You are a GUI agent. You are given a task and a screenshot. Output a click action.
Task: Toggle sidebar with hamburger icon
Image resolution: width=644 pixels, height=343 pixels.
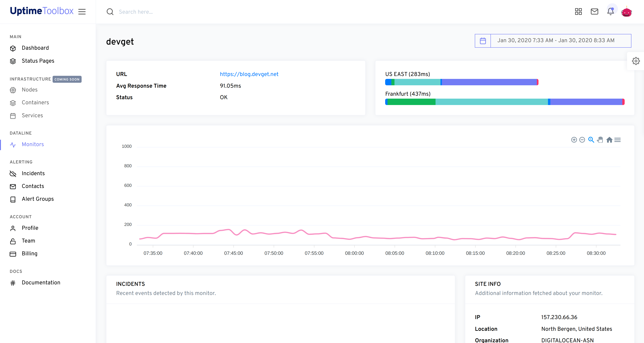click(82, 12)
